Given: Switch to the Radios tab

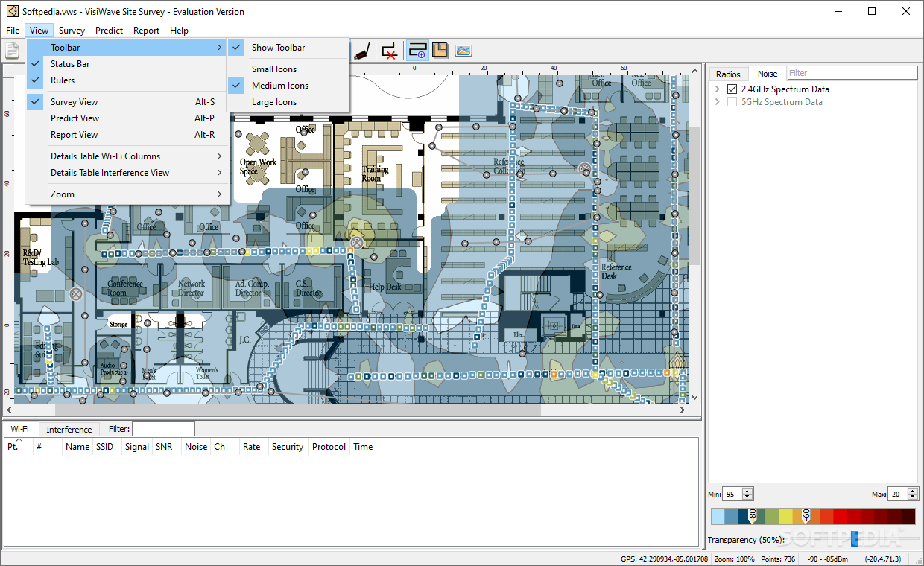Looking at the screenshot, I should click(x=728, y=74).
